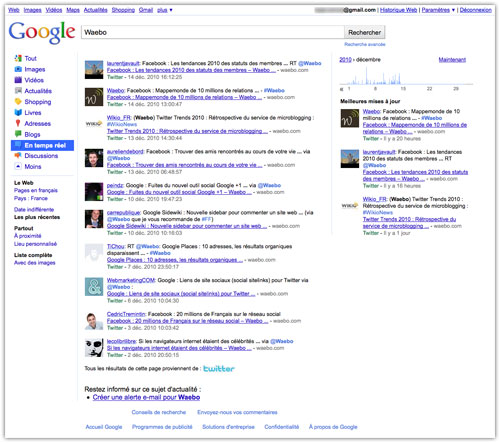Open TiChou's profile avatar
Image resolution: width=500 pixels, height=443 pixels.
click(94, 253)
